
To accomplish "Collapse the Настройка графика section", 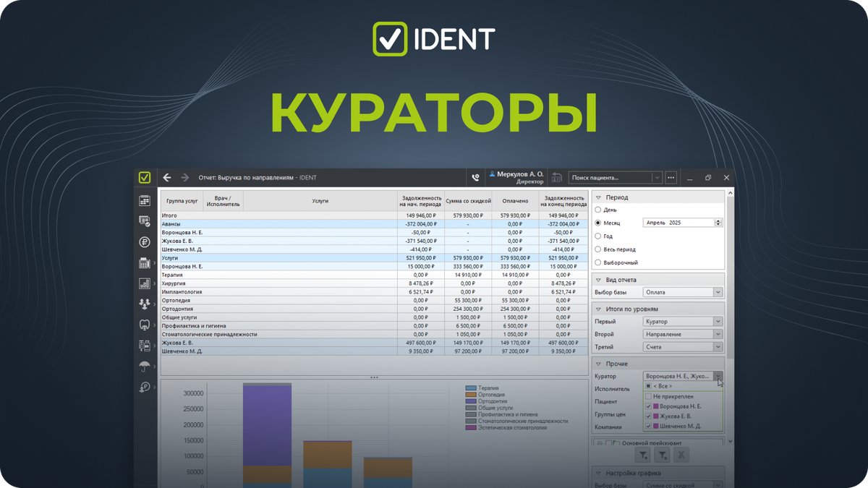I will (x=599, y=474).
